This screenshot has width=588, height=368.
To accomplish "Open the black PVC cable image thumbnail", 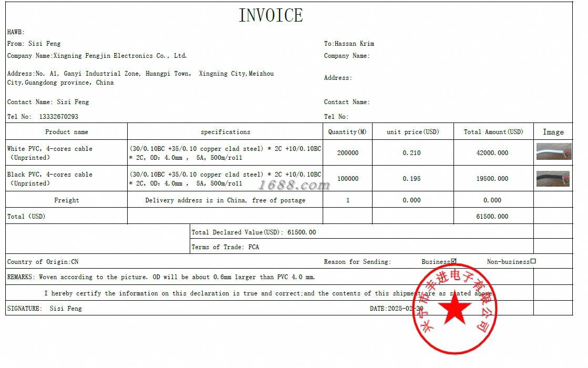I will click(x=553, y=179).
